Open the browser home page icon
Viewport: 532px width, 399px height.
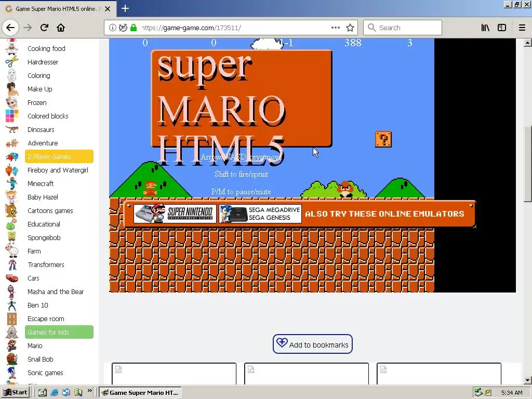pos(61,28)
